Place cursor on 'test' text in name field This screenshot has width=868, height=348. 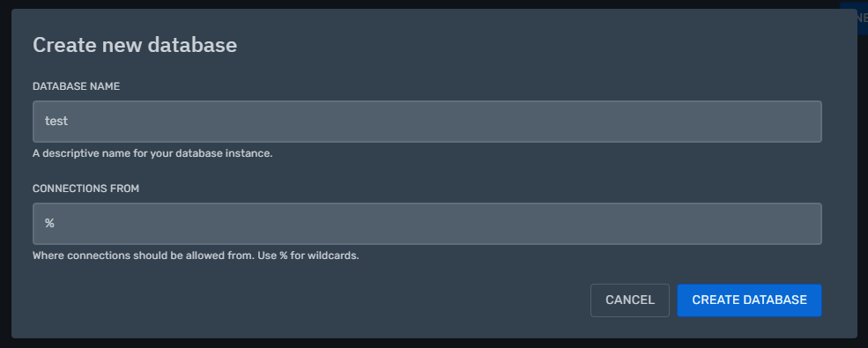coord(56,122)
